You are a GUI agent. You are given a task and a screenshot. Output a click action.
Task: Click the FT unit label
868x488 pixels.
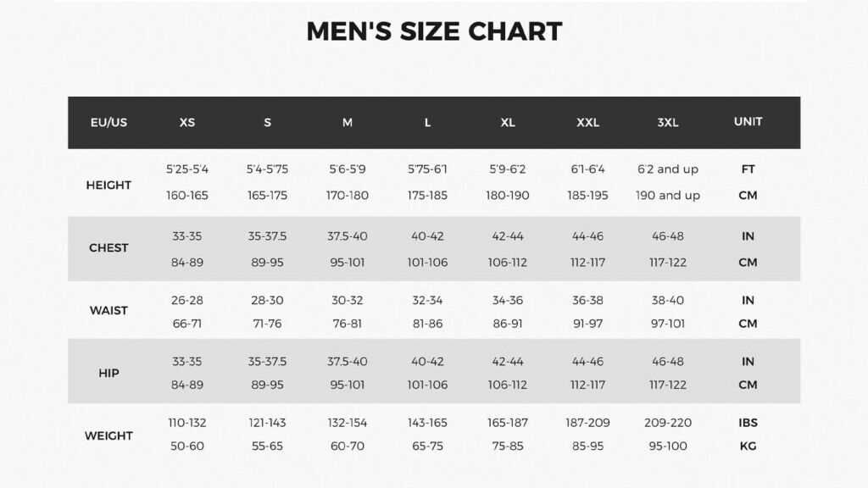(x=748, y=169)
